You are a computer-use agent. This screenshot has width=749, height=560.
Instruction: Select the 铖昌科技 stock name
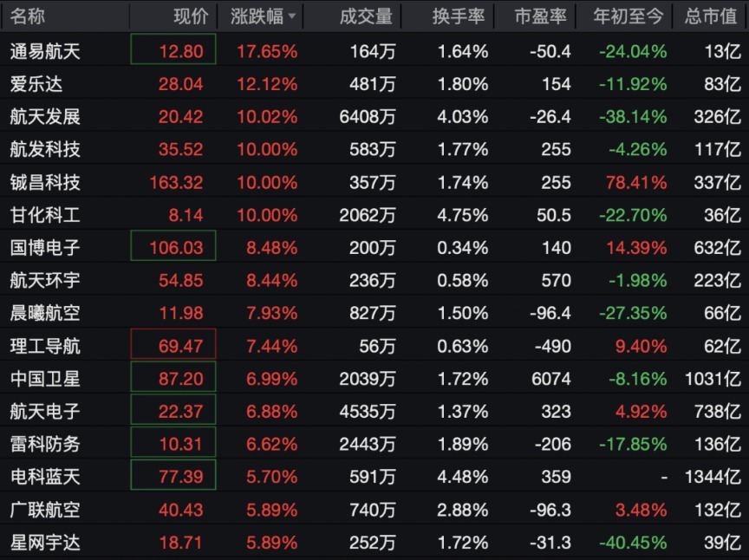tap(45, 183)
